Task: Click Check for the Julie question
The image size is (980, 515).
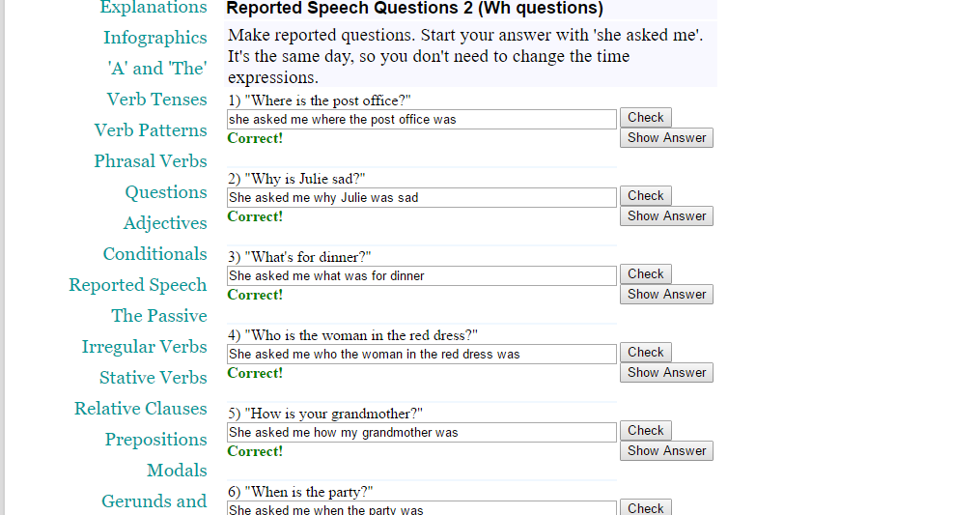Action: [x=645, y=196]
